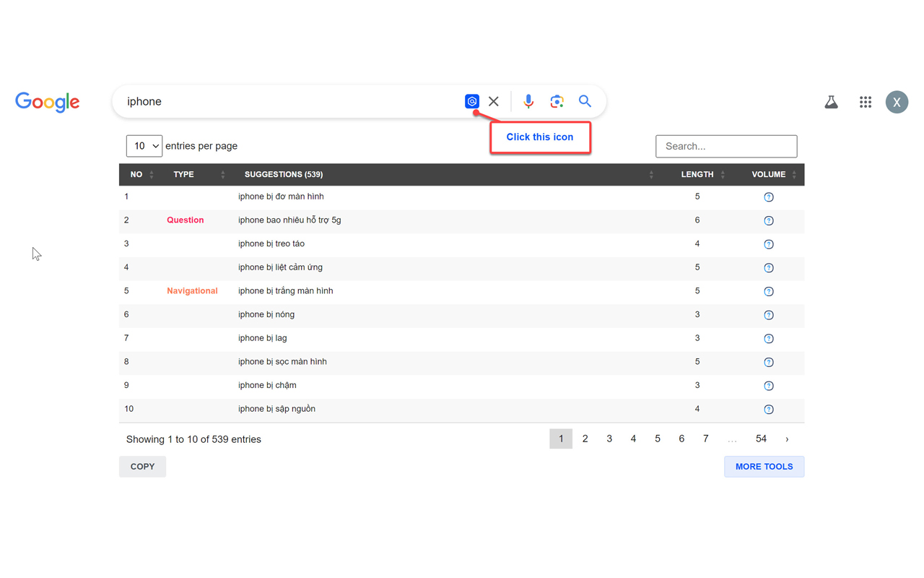The width and height of the screenshot is (924, 578).
Task: Open the entries per page dropdown
Action: point(144,146)
